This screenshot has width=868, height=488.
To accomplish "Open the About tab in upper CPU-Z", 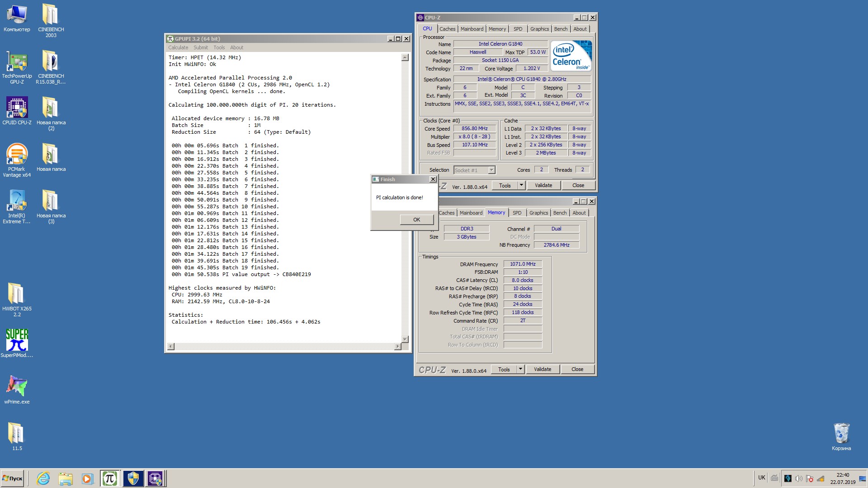I will [580, 29].
